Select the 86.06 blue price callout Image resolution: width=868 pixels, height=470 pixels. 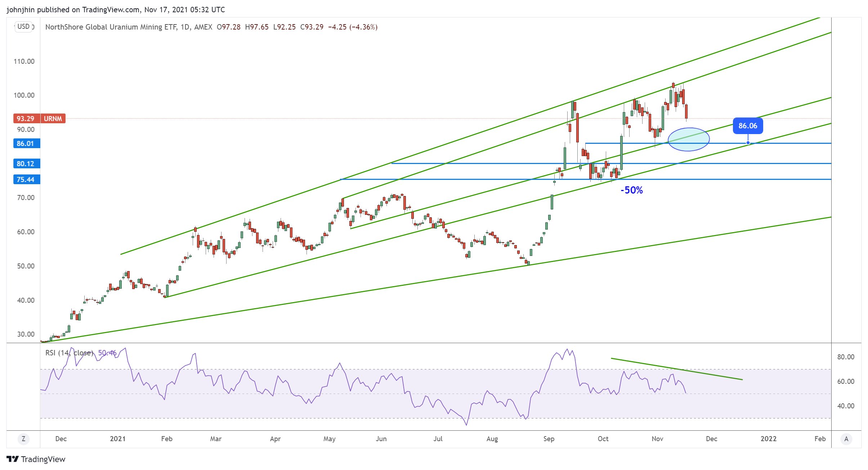[x=748, y=126]
